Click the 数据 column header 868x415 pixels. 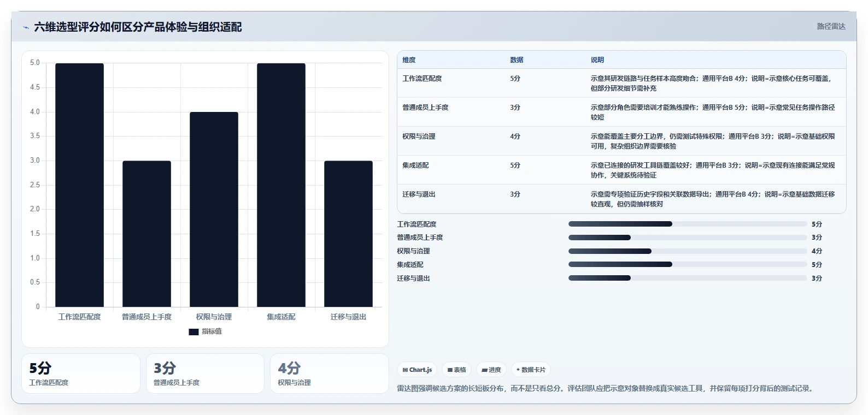(x=517, y=60)
